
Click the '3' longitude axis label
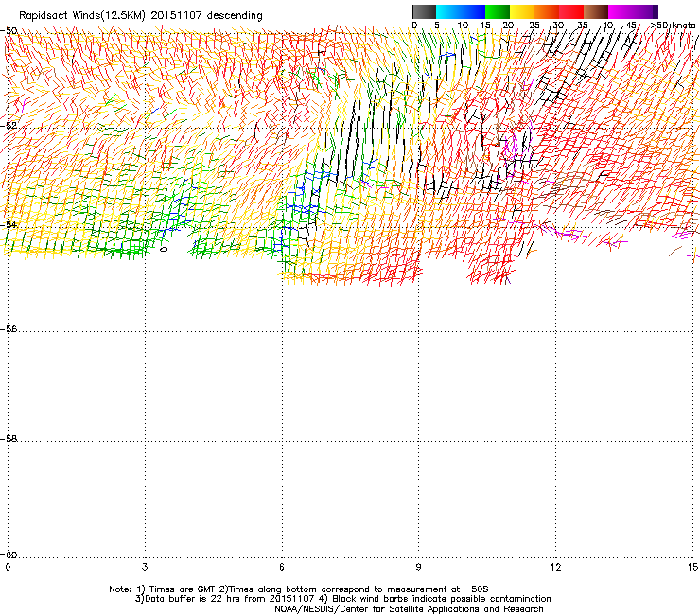(x=145, y=567)
